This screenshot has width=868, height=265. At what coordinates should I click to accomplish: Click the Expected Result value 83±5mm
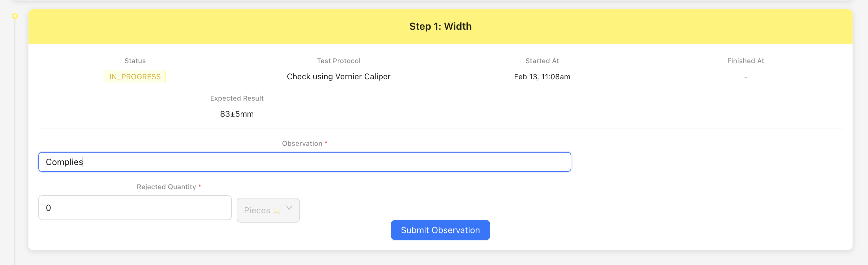pos(237,114)
